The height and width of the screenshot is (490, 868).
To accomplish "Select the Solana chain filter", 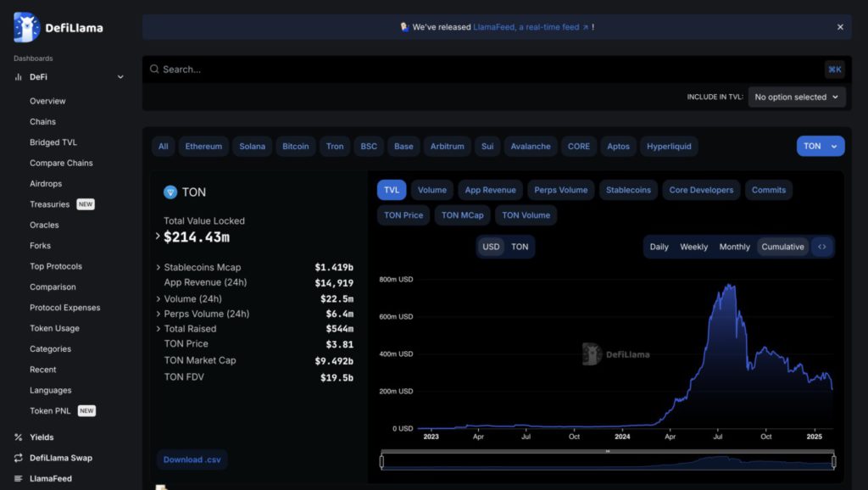I will tap(253, 146).
